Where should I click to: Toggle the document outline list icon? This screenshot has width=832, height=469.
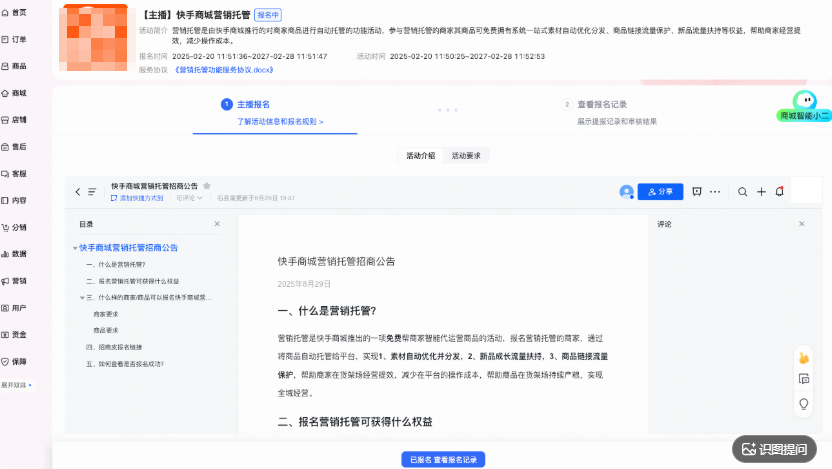92,192
